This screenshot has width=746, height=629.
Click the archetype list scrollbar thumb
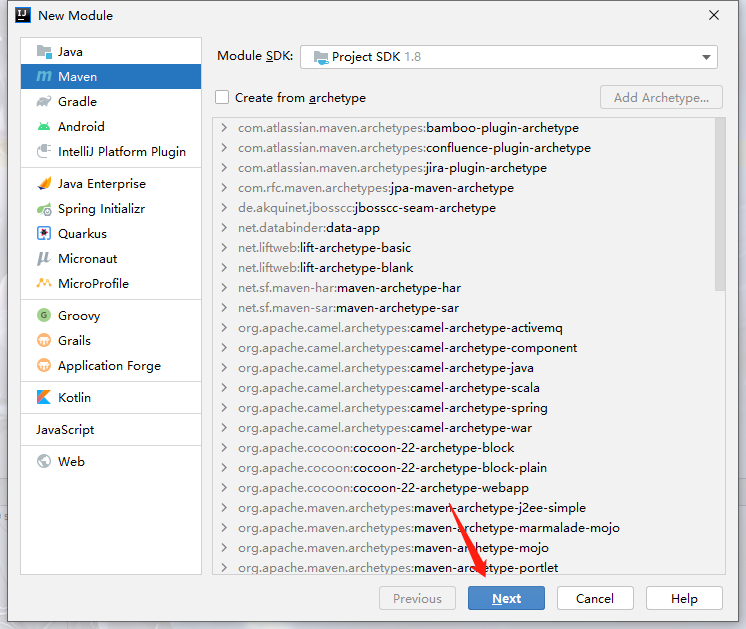[x=720, y=205]
